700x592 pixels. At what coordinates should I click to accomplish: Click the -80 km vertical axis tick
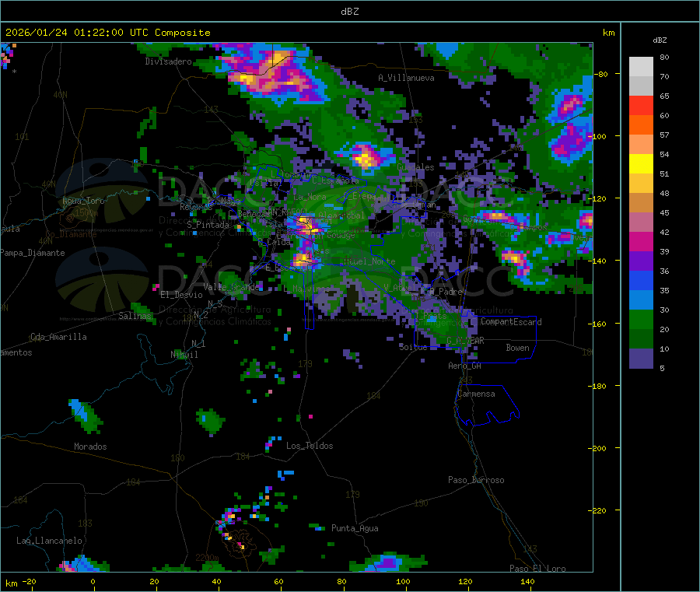click(x=601, y=74)
